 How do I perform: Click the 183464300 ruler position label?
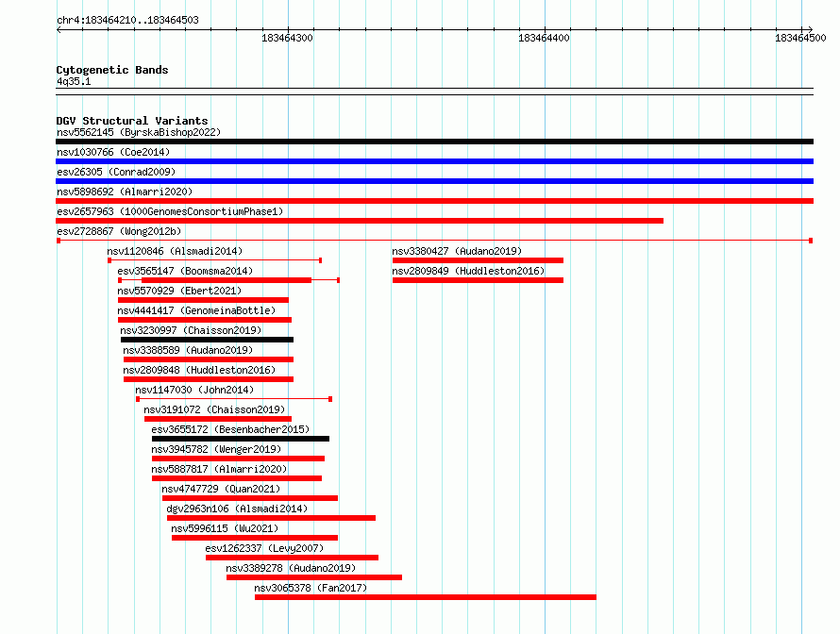click(287, 38)
